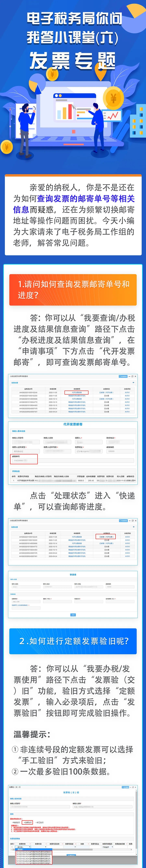The width and height of the screenshot is (146, 868).
Task: Click 纳税人识别号 field in 发票验（交）旧 window
Action: coord(40,807)
